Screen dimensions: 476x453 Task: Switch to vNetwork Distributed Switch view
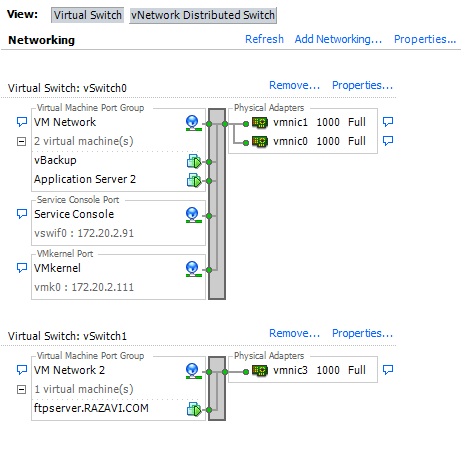[203, 15]
